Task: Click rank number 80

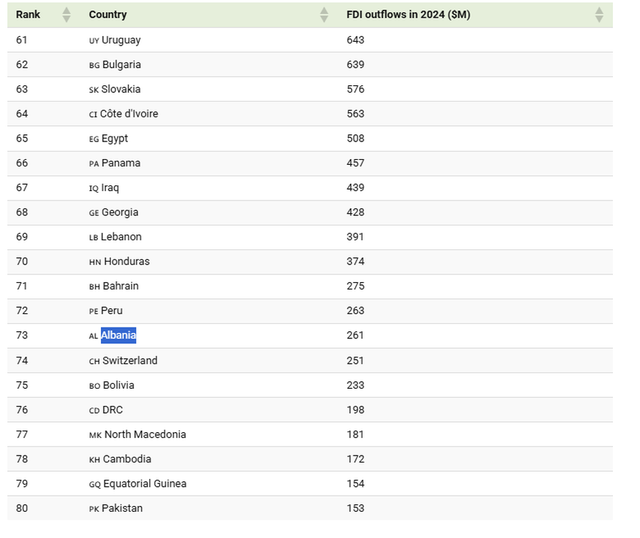Action: point(22,508)
